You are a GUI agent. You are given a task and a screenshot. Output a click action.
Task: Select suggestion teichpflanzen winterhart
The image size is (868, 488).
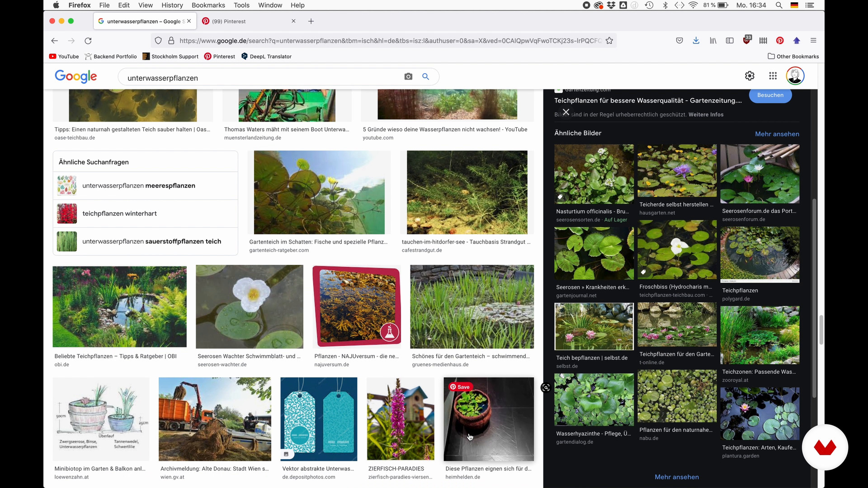tap(146, 213)
